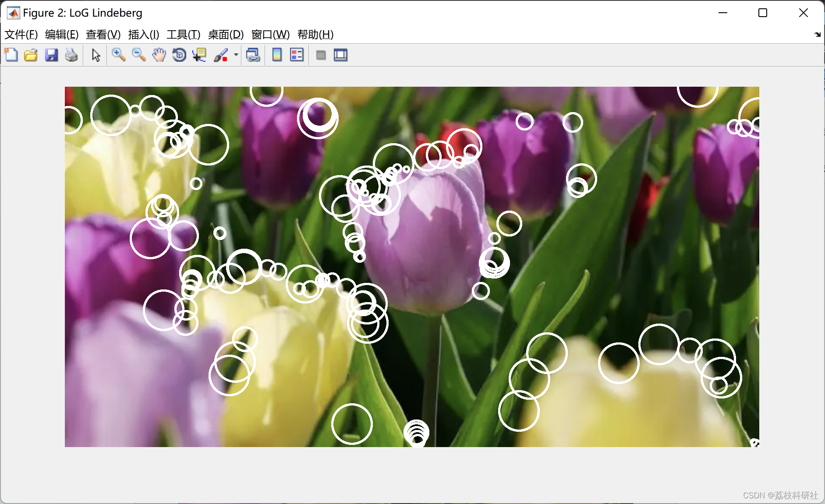
Task: Click the Link Plot toolbar icon
Action: [x=253, y=55]
